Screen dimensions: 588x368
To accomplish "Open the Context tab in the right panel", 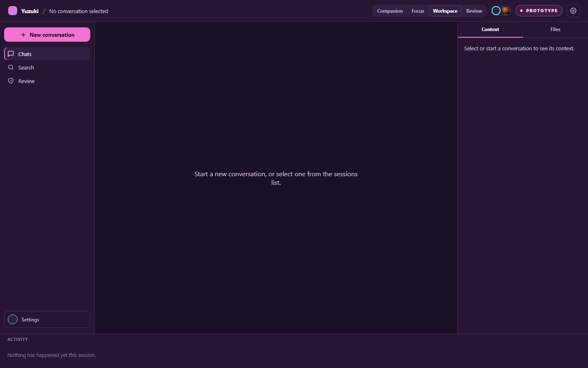I will 490,29.
